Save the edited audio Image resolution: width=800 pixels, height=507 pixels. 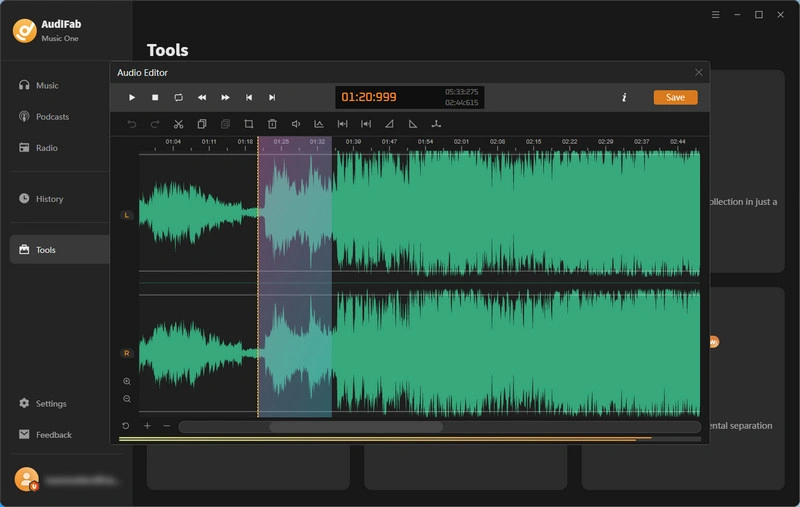pyautogui.click(x=676, y=97)
